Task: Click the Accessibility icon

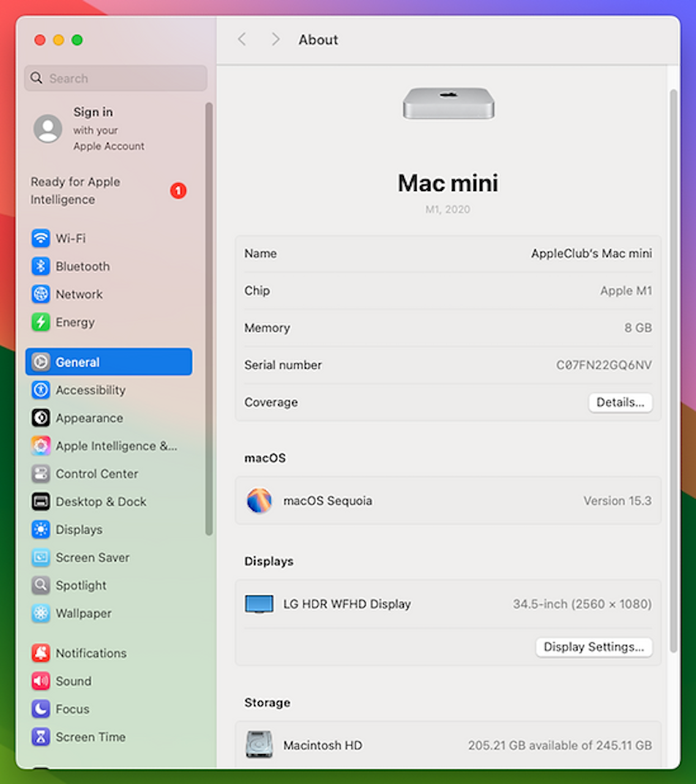Action: click(40, 390)
